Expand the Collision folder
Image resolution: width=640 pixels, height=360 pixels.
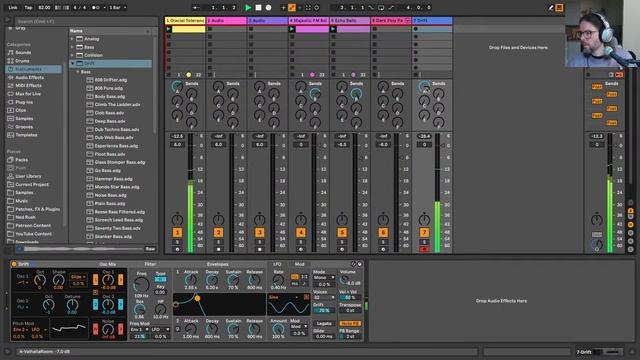point(72,55)
